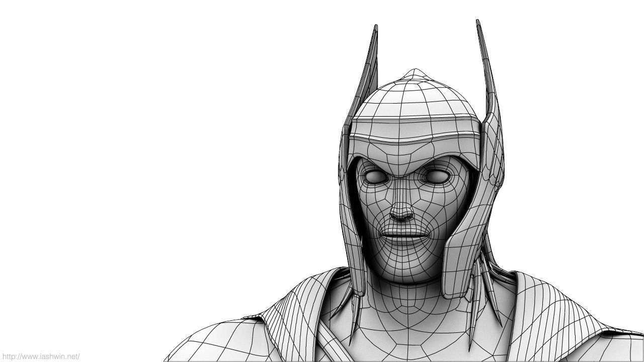
Task: Click the http://www.iashwin.net/ URL text
Action: [41, 356]
